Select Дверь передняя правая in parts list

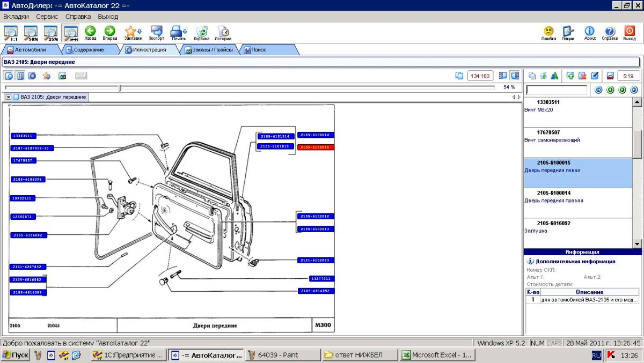pos(578,203)
